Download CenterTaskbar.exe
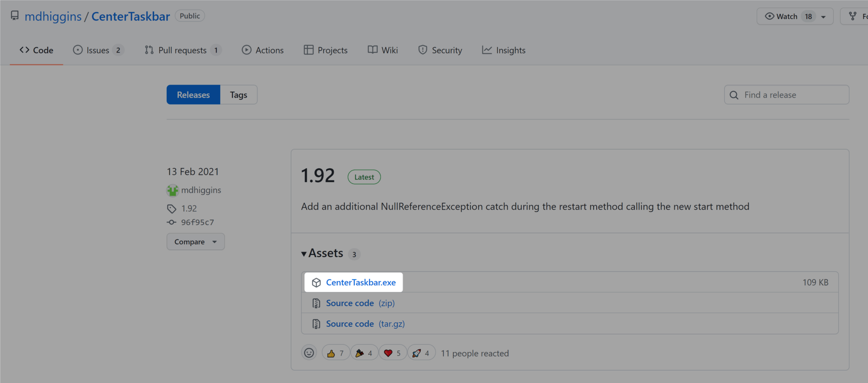Image resolution: width=868 pixels, height=383 pixels. click(x=361, y=282)
